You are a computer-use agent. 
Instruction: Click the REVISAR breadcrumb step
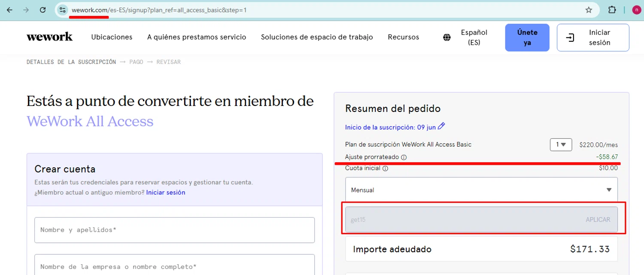point(168,62)
